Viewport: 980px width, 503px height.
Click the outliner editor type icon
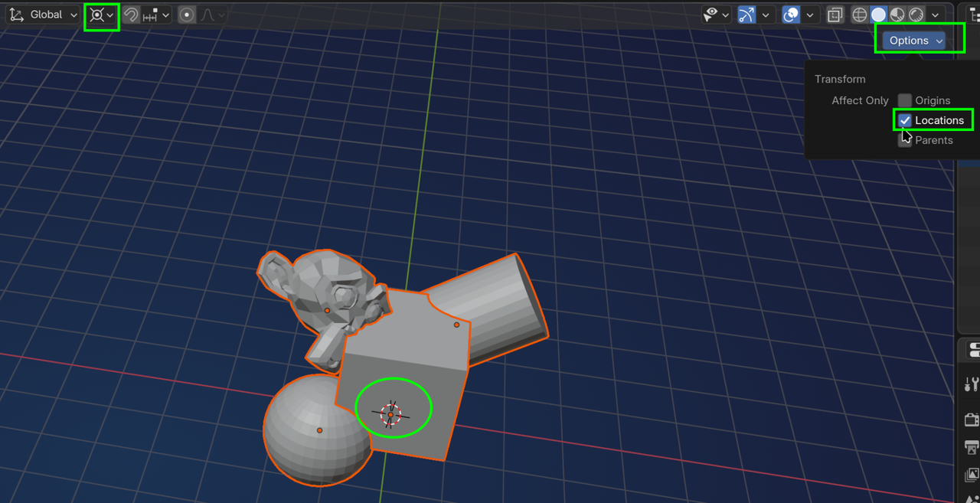(x=974, y=15)
